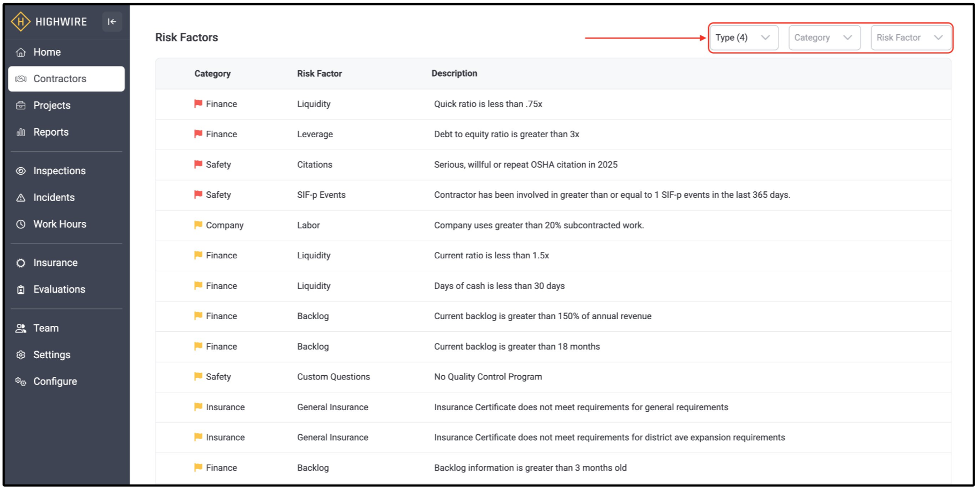Click the Description column header

(x=454, y=73)
